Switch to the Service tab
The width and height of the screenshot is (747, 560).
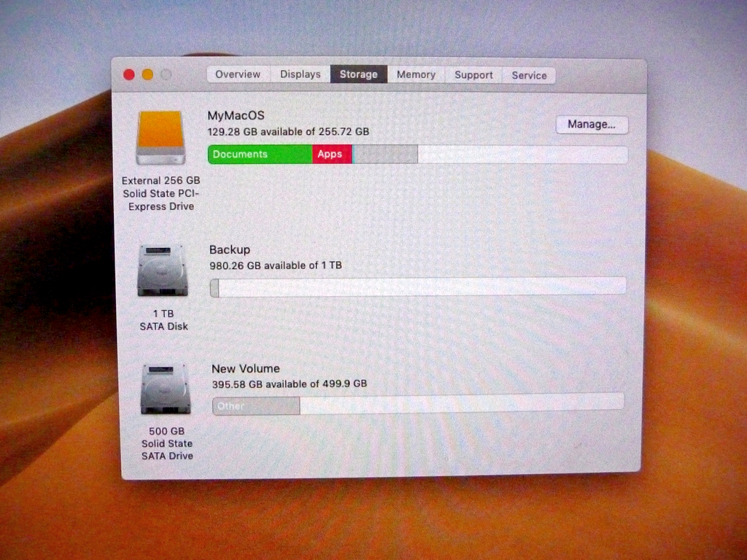[529, 76]
